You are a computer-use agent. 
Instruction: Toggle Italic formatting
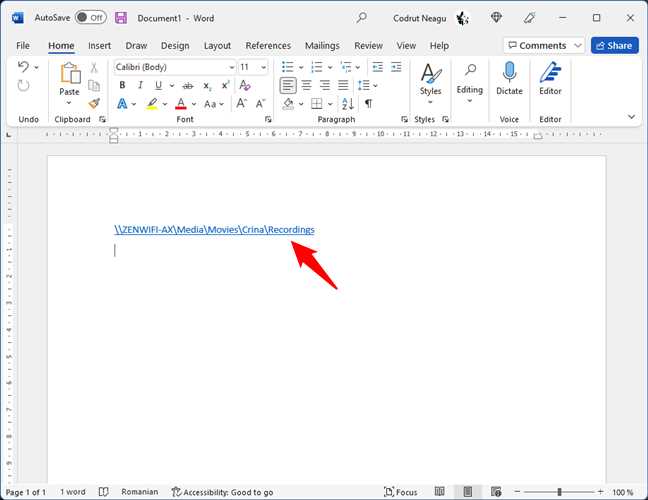click(x=141, y=85)
